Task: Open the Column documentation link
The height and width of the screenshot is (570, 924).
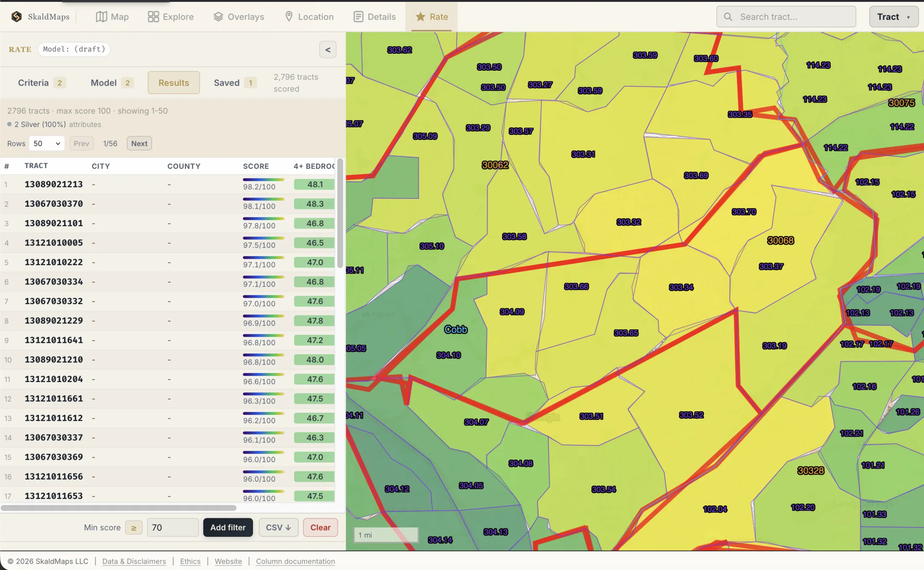Action: 295,561
